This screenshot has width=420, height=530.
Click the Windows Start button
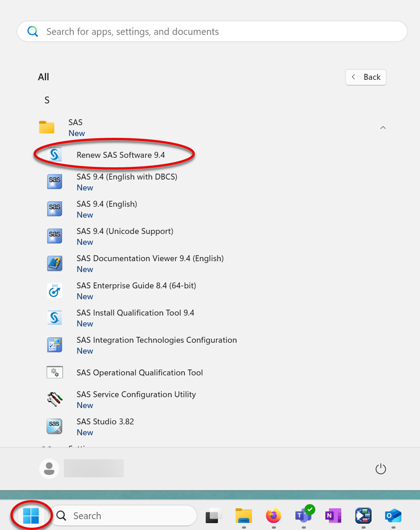pyautogui.click(x=31, y=516)
